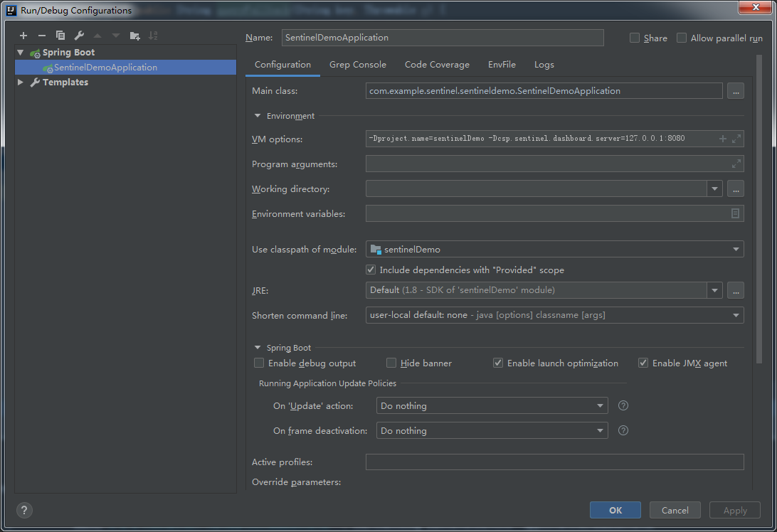Open Shorten command line dropdown
Image resolution: width=777 pixels, height=532 pixels.
tap(736, 315)
